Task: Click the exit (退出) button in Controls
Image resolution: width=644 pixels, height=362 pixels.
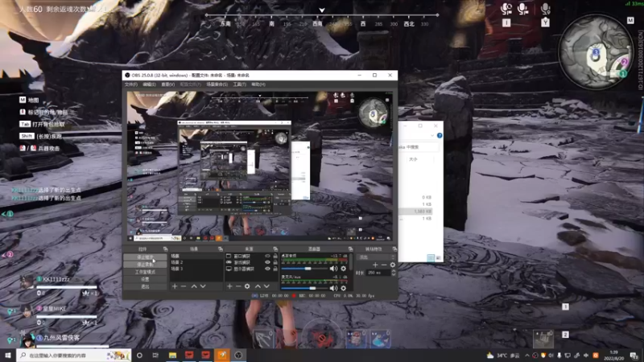Action: coord(146,286)
